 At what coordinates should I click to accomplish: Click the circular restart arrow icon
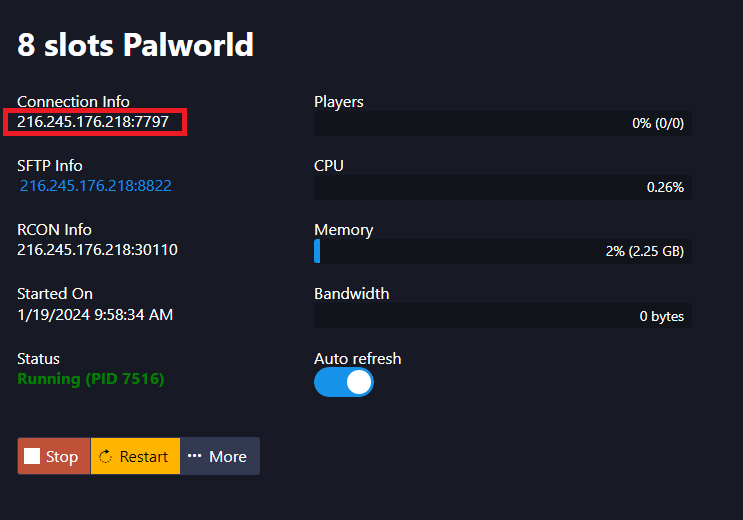click(105, 456)
